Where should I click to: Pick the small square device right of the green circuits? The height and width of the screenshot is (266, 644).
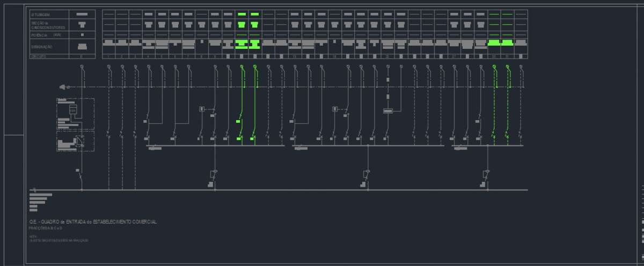point(335,109)
